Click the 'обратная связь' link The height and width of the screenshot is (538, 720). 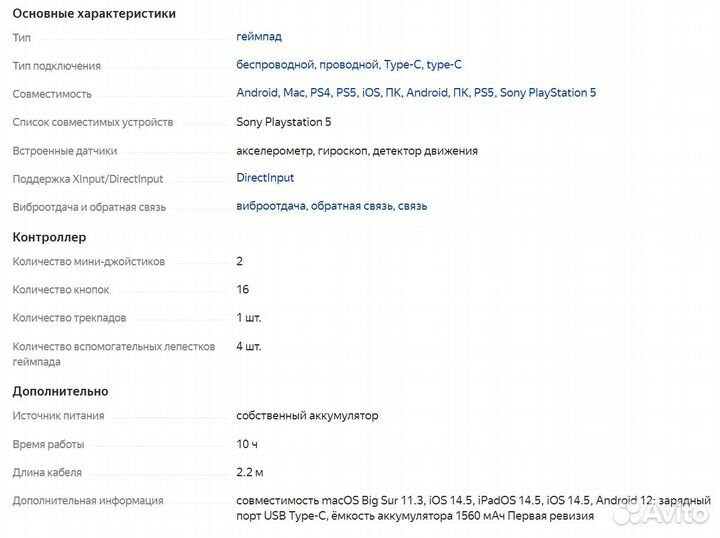[350, 206]
